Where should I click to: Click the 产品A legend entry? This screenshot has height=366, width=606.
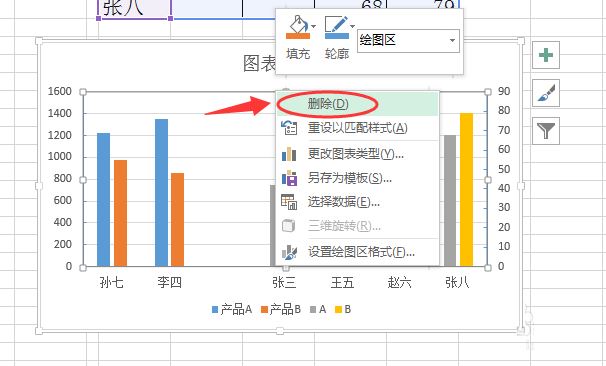[232, 309]
